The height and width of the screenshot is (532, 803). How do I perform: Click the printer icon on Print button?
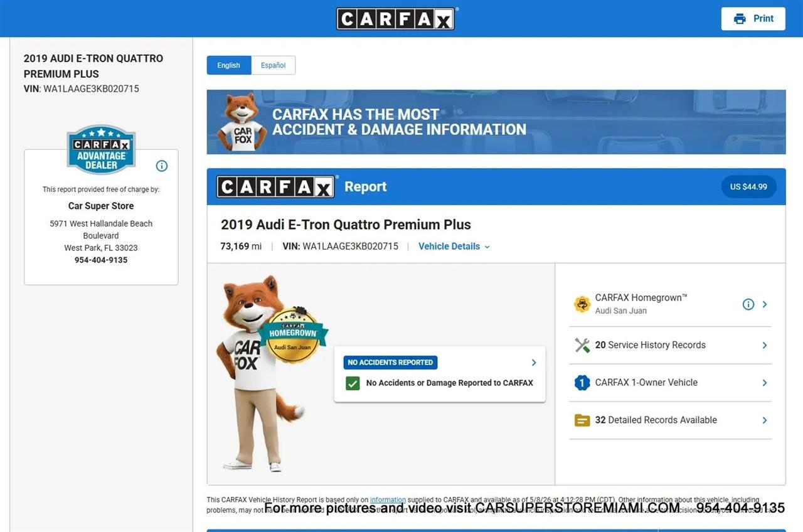tap(740, 19)
